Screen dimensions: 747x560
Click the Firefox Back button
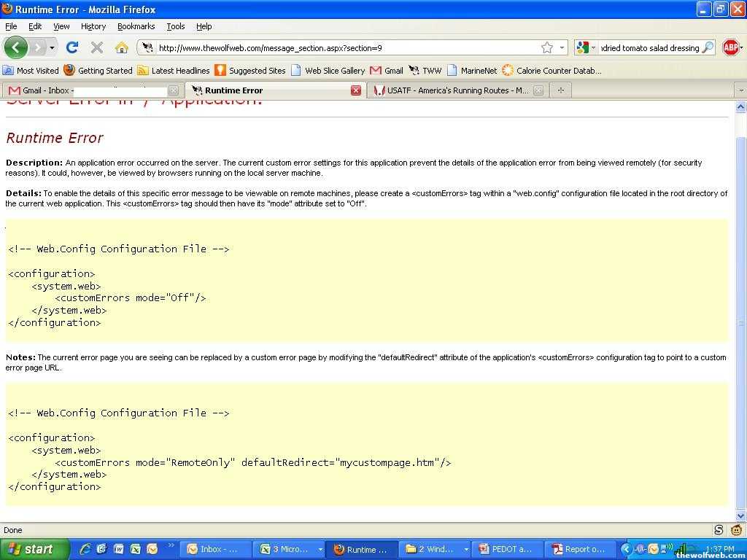pyautogui.click(x=16, y=47)
